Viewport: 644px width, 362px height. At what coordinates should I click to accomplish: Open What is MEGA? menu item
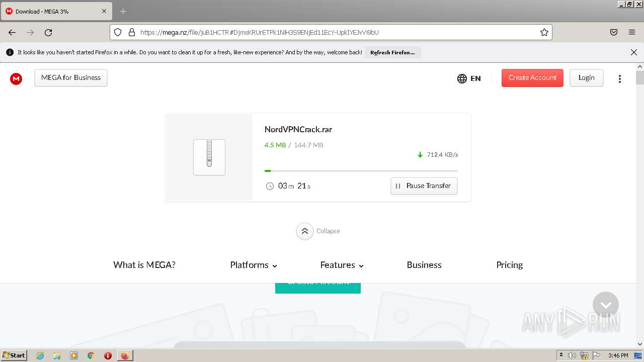click(144, 265)
